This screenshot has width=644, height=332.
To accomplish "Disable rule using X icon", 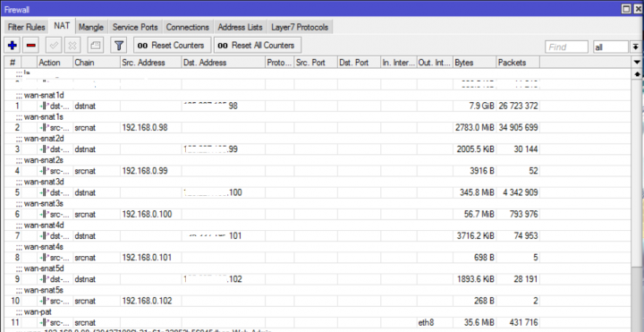I will coord(72,46).
